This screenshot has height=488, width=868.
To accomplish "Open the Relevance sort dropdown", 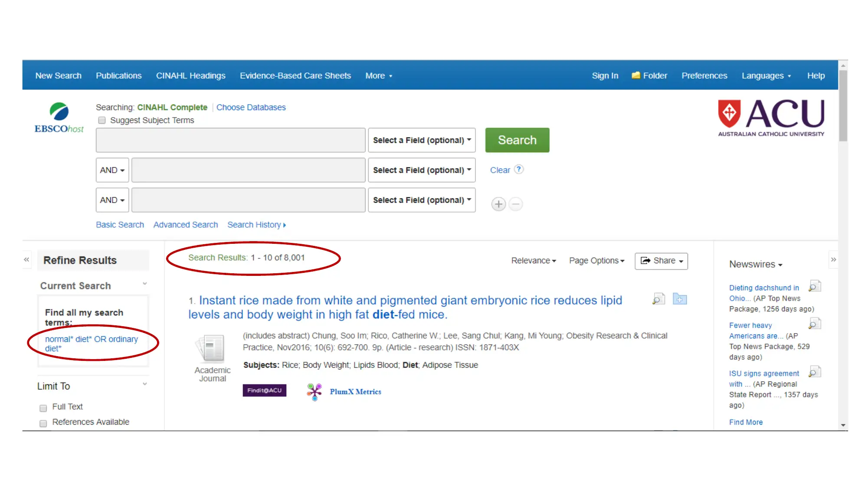I will pos(533,261).
